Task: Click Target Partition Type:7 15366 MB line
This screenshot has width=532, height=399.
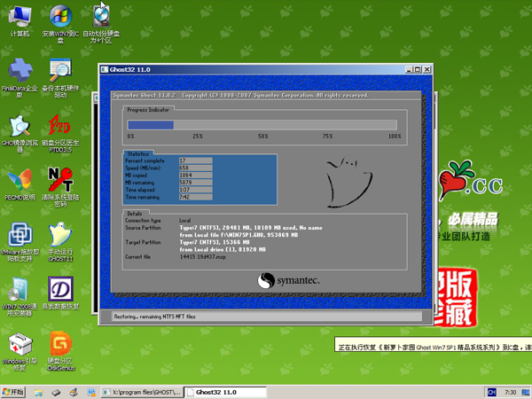Action: click(x=215, y=242)
